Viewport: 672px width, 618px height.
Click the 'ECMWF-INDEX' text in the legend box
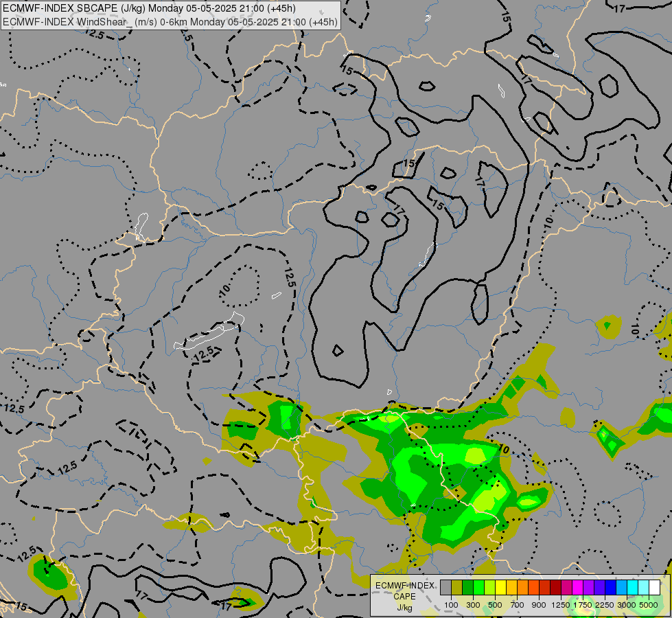pos(405,586)
